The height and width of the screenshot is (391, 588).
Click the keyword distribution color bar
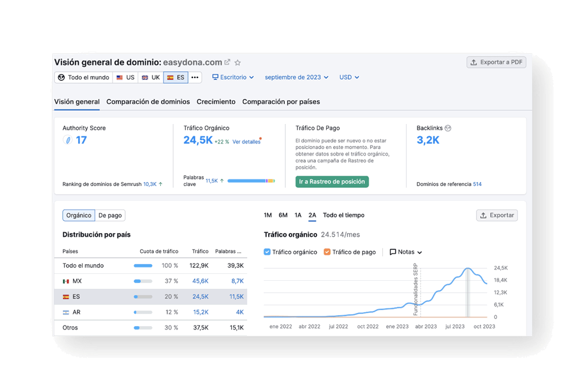click(x=252, y=181)
